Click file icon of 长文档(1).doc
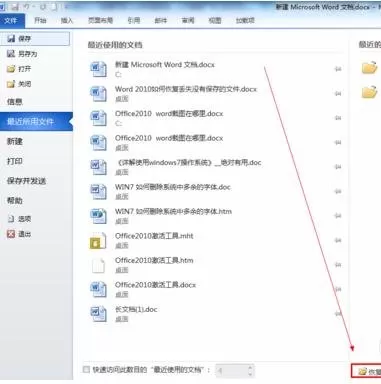 coord(98,314)
